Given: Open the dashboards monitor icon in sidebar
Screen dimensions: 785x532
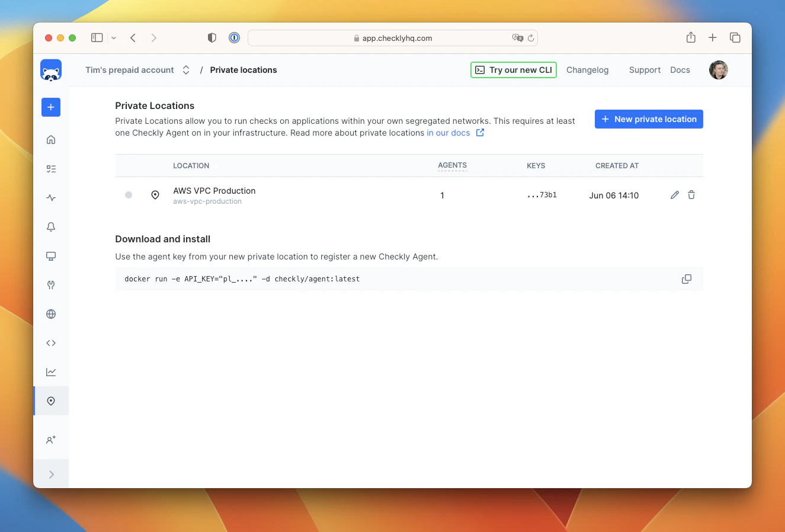Looking at the screenshot, I should 50,256.
